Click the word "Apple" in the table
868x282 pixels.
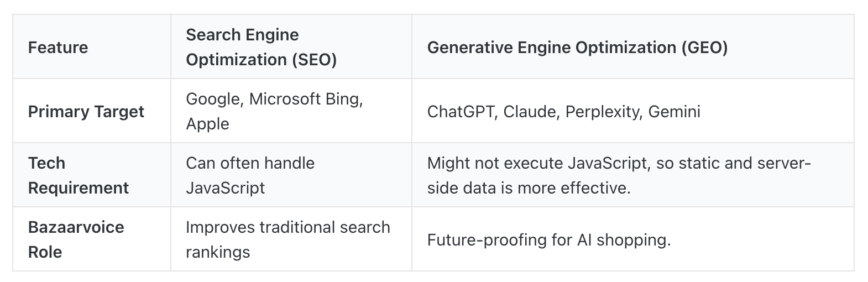click(x=207, y=124)
